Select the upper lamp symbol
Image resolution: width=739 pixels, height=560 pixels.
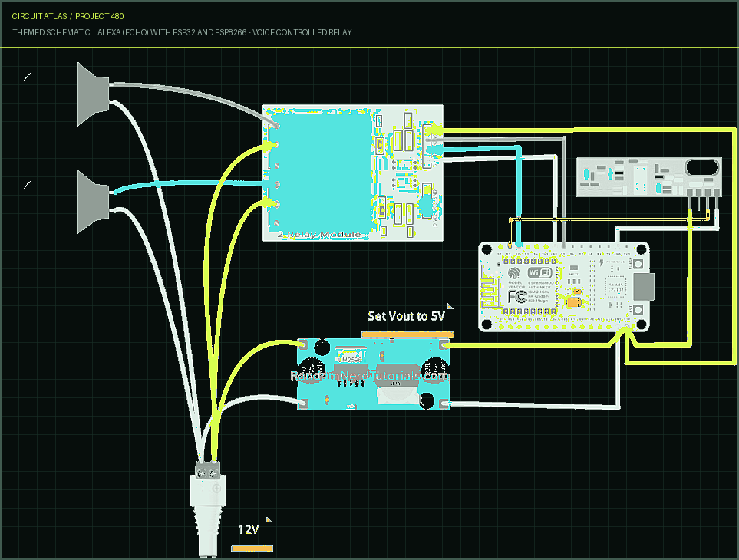pos(94,94)
